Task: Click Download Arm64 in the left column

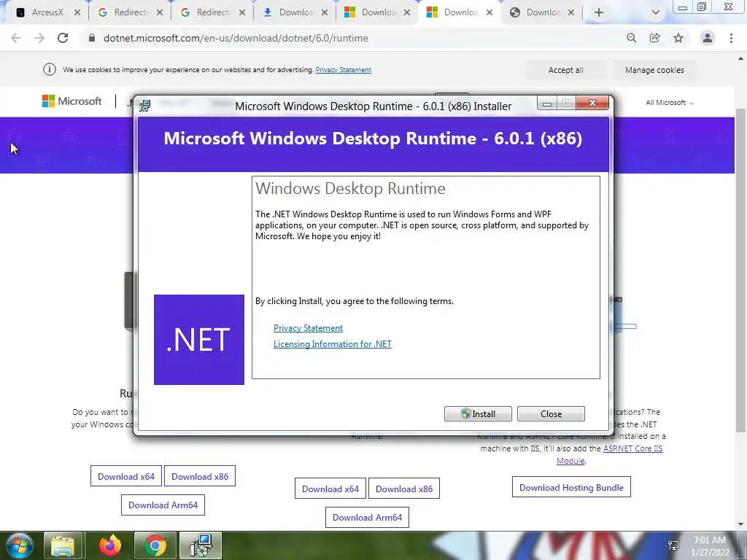Action: pos(163,505)
